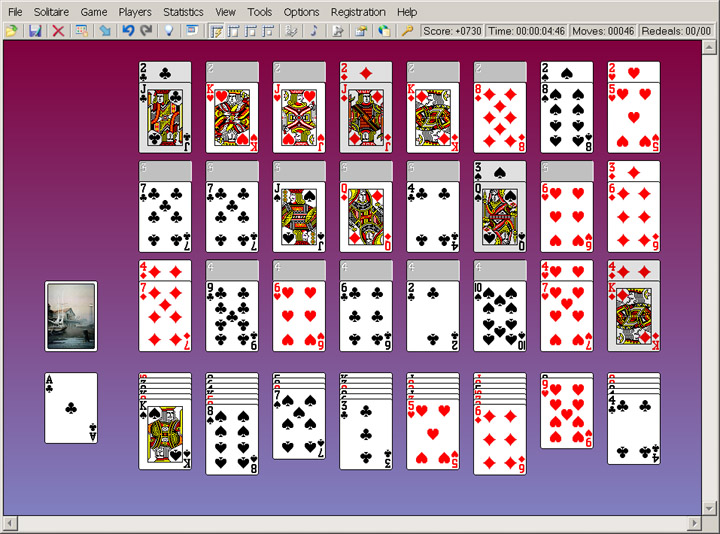Select the King of spades tableau card
The image size is (720, 534).
165,434
